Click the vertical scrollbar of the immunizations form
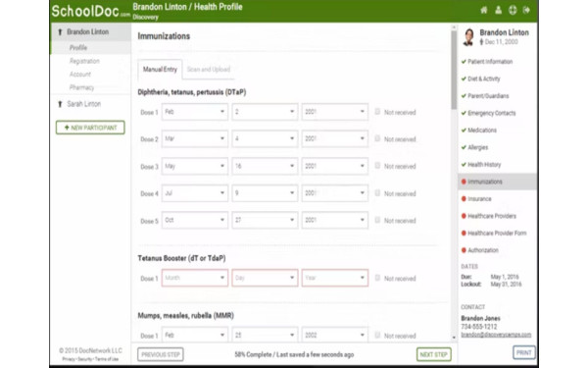The width and height of the screenshot is (588, 368). [x=454, y=70]
